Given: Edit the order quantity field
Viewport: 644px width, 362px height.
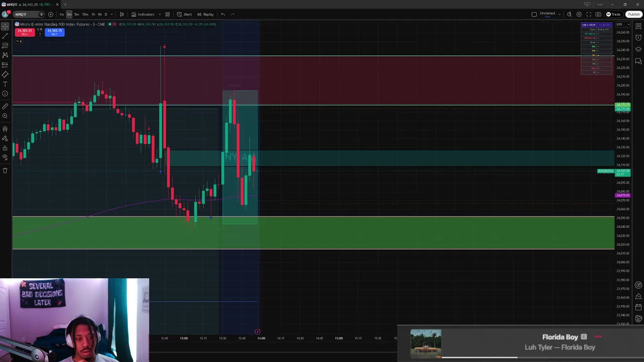Looking at the screenshot, I should pyautogui.click(x=40, y=34).
